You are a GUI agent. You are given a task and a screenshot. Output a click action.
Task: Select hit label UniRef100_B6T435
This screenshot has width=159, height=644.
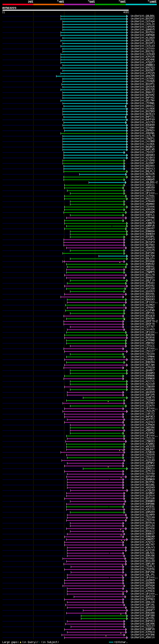(x=143, y=174)
